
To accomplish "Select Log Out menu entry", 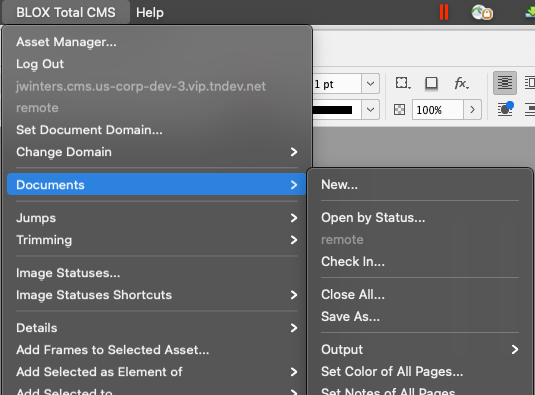I will coord(156,64).
